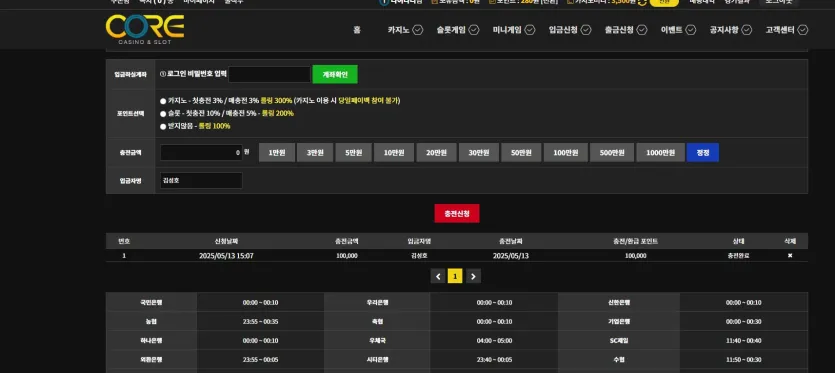Click the login password input field
This screenshot has width=835, height=373.
(x=269, y=75)
